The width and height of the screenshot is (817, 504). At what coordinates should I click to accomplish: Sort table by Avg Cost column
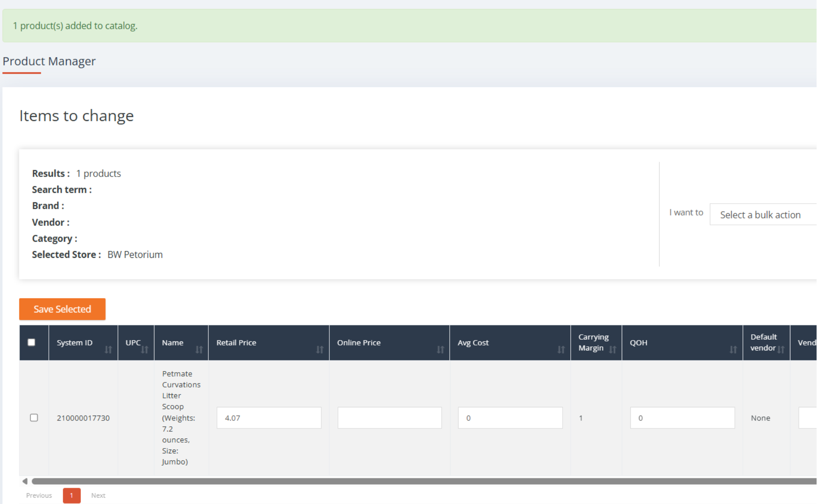(561, 350)
